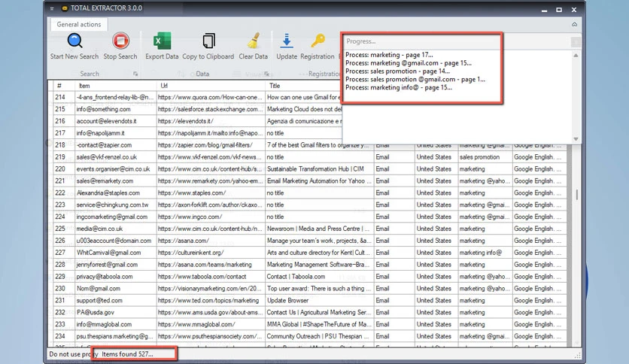Click 'Process: marketing - page 17...' log line
629x364 pixels.
[x=389, y=55]
